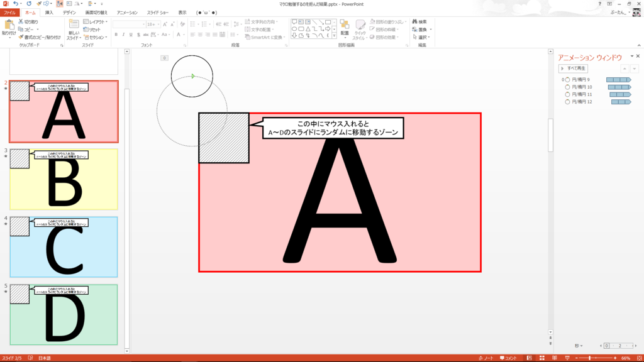Switch to Transitions (画面切り替え) tab

(x=96, y=13)
